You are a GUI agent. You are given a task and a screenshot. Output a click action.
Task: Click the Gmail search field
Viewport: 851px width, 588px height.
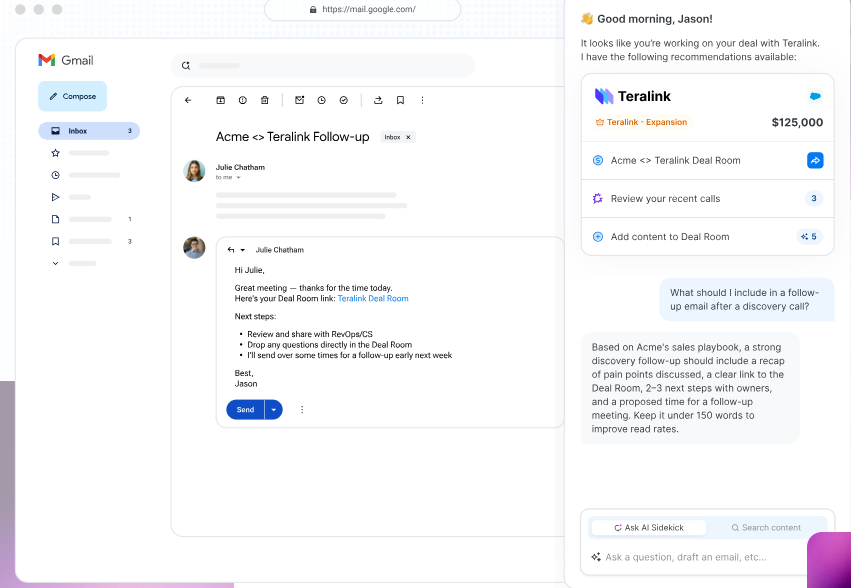point(323,66)
